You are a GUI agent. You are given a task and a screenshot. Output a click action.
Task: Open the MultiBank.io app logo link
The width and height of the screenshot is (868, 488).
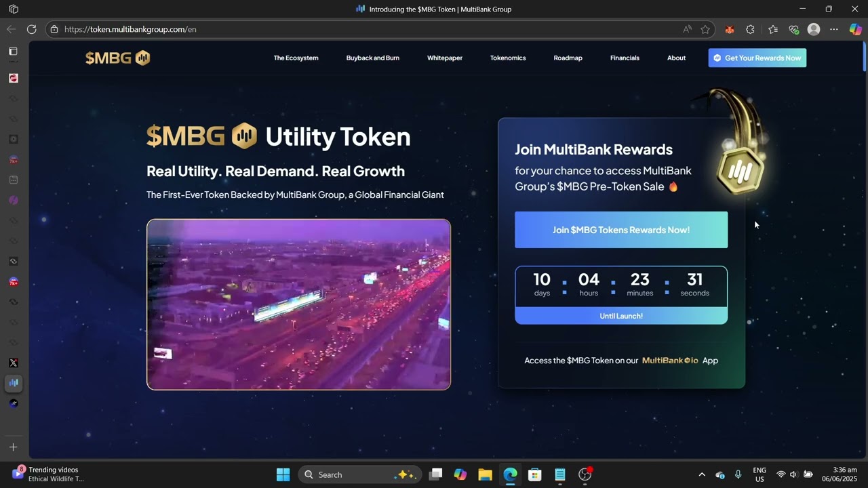[x=670, y=361]
